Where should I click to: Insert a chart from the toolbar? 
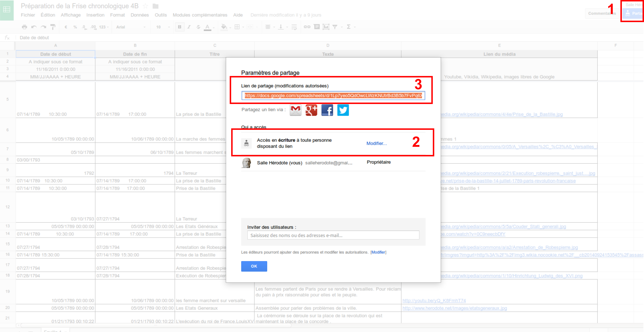click(326, 27)
